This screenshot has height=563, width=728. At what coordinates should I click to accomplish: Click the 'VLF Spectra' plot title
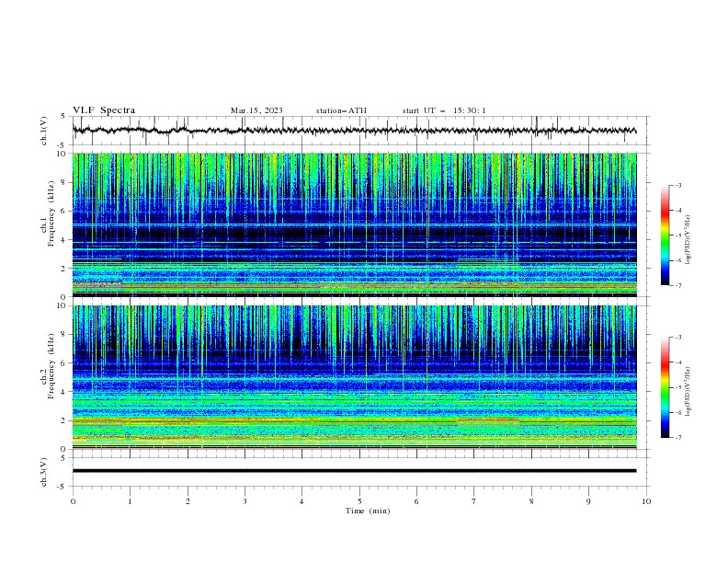[104, 110]
